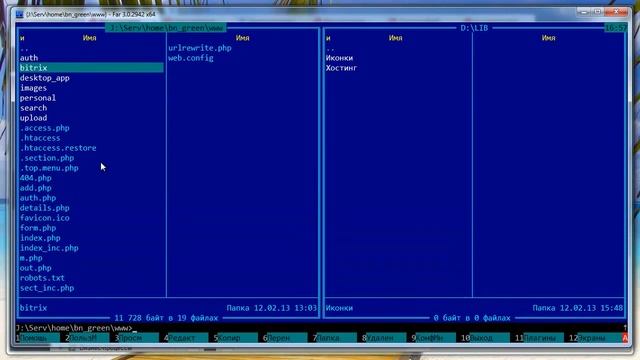Click the left panel date 'Папка 12.02.13 13:03'

point(272,308)
